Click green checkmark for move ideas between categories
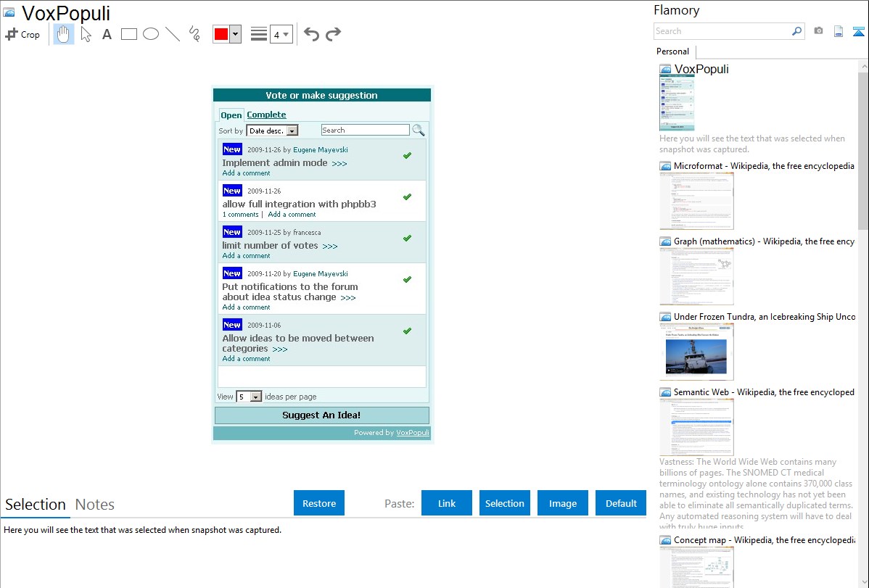Screen dimensions: 869x588 coord(408,331)
